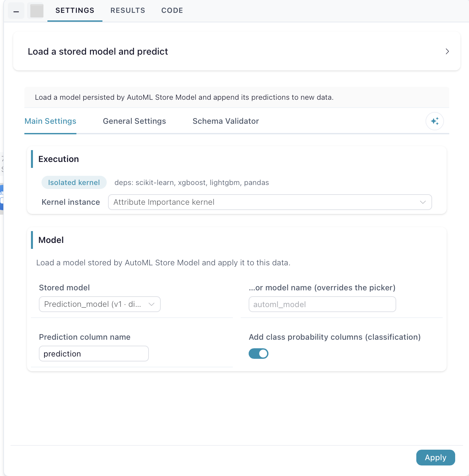
Task: Click the chevron arrow on the title card
Action: point(447,51)
